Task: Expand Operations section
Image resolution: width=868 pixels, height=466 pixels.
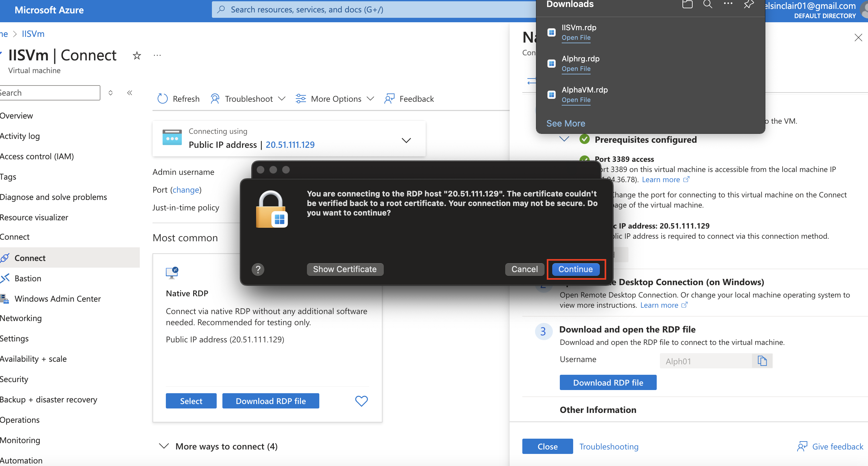Action: click(x=20, y=420)
